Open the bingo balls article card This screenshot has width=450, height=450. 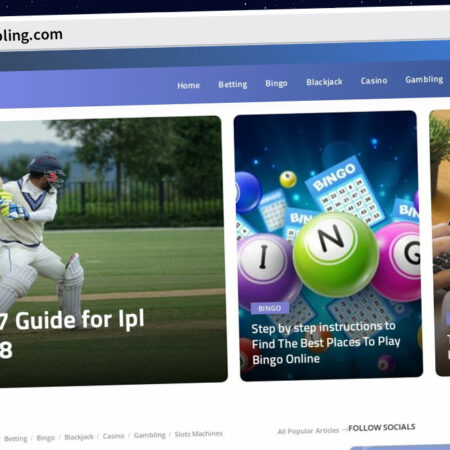328,246
